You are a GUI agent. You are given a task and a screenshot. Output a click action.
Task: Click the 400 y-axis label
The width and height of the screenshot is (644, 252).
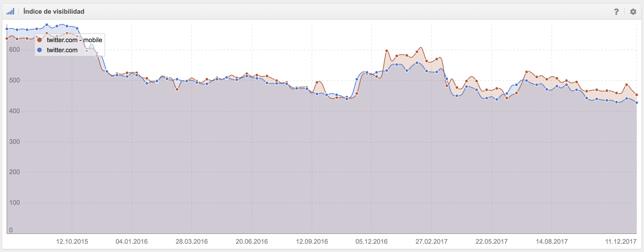click(x=14, y=111)
